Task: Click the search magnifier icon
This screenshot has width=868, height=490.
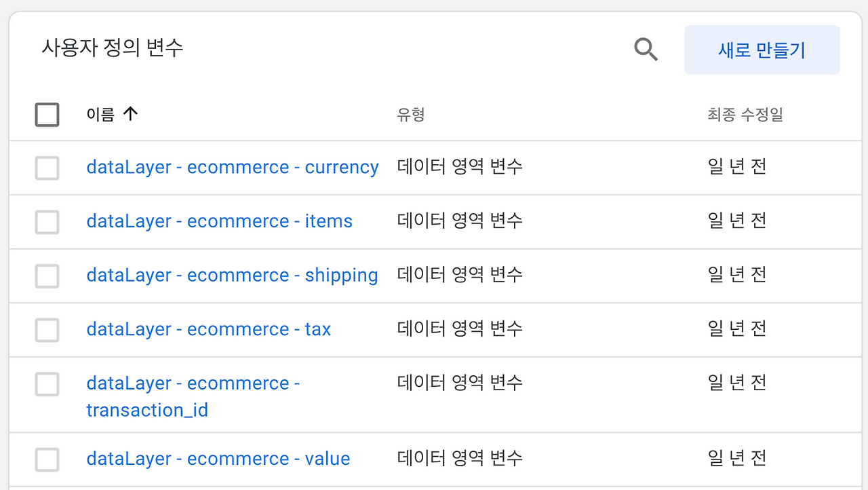Action: 646,50
